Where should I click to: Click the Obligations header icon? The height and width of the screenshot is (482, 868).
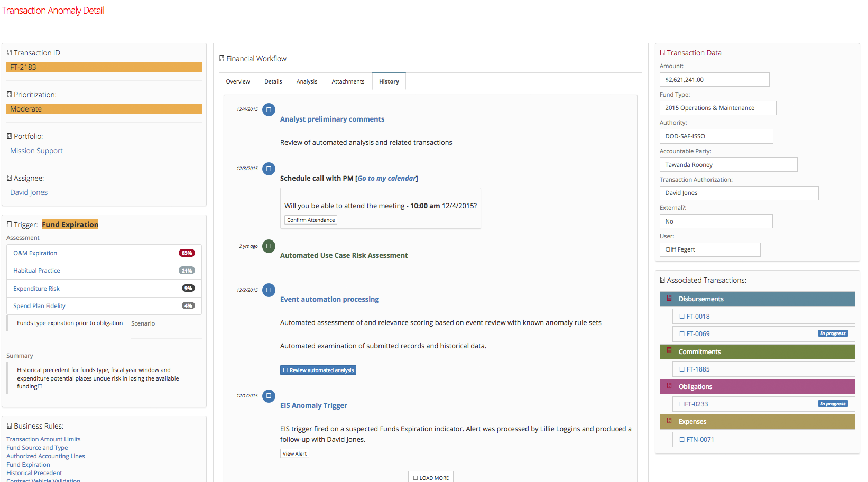[669, 386]
